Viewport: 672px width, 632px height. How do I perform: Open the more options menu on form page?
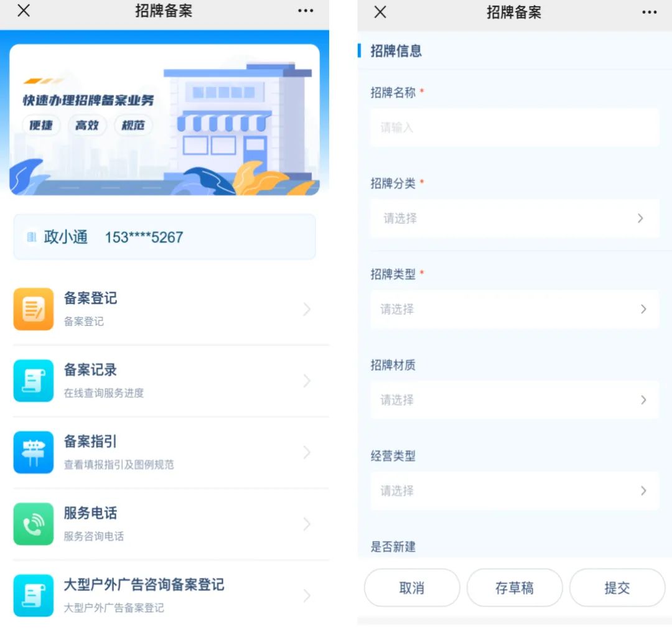[649, 12]
